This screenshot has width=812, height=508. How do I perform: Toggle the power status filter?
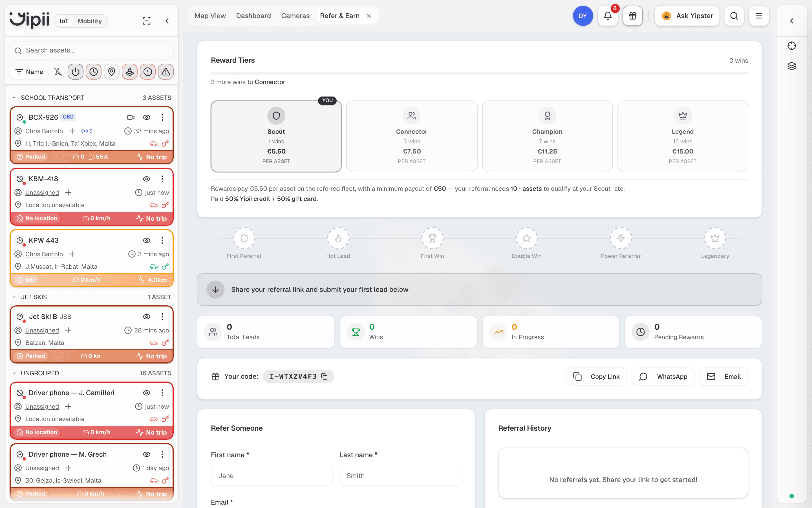click(x=76, y=72)
